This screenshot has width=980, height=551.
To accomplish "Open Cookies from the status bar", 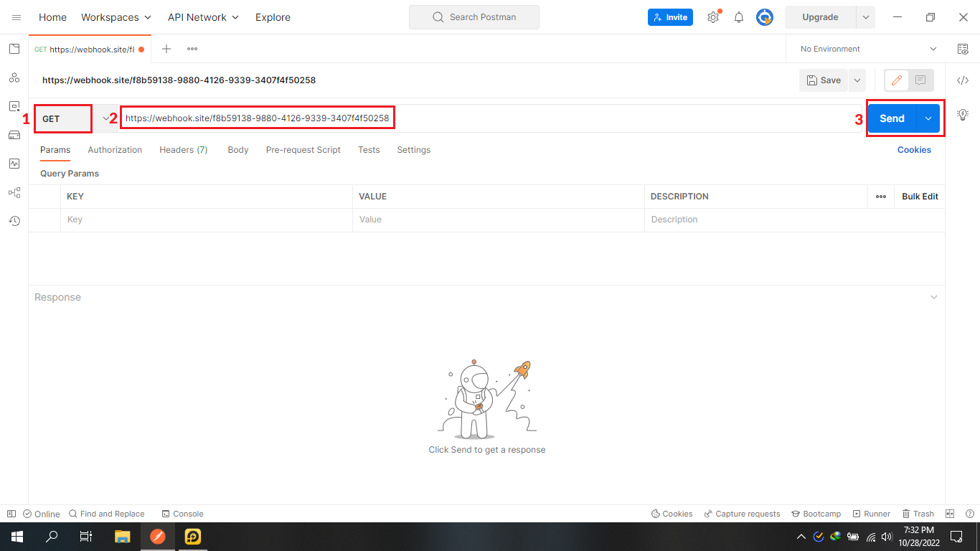I will [x=672, y=514].
